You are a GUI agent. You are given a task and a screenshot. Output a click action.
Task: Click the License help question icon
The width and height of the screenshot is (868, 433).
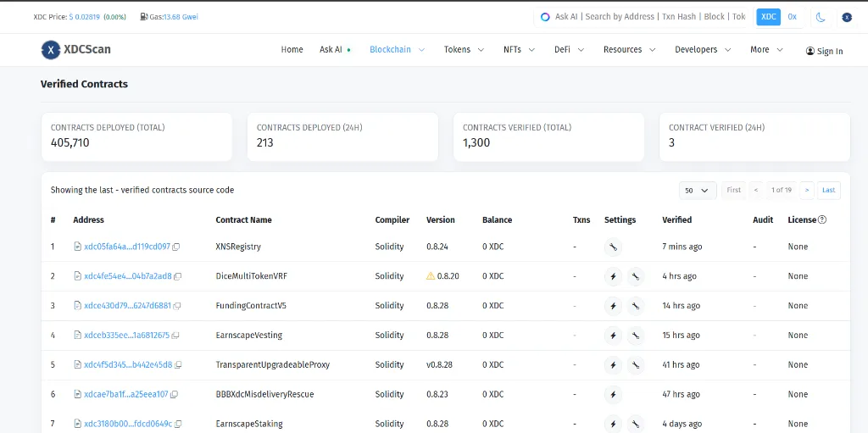[x=822, y=219]
